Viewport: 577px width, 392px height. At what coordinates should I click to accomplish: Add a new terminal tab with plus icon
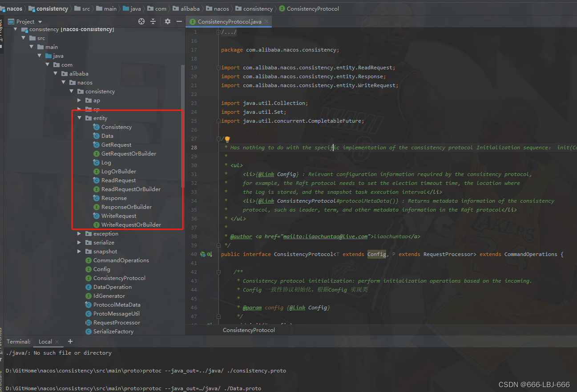[70, 341]
